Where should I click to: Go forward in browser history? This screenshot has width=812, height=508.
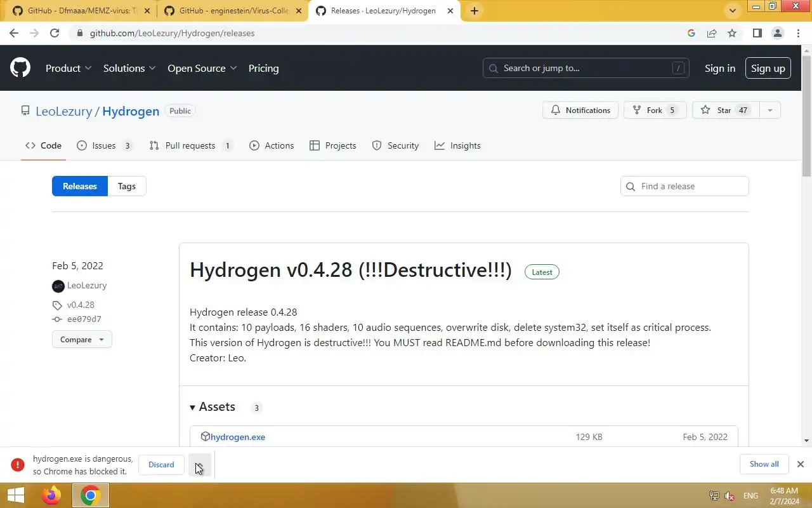pos(34,33)
